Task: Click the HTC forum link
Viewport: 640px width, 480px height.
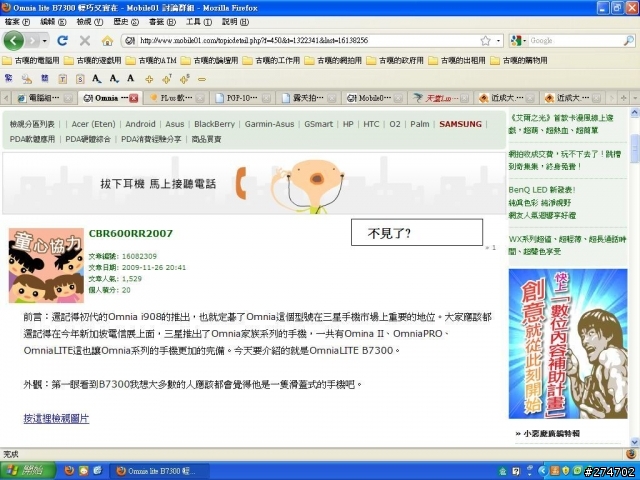Action: coord(371,124)
